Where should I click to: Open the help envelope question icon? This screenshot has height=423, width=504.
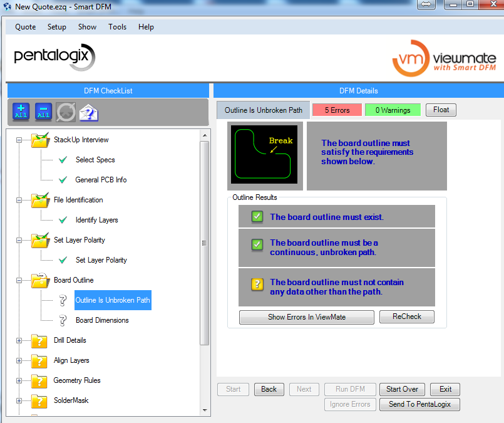(x=89, y=113)
